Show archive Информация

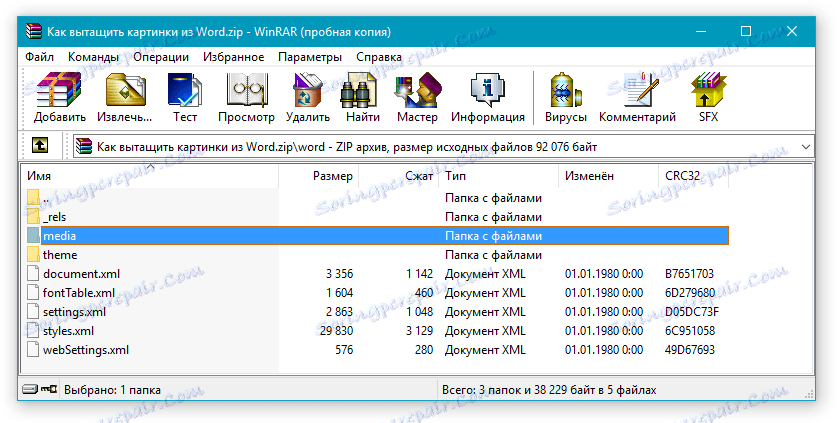pos(487,97)
